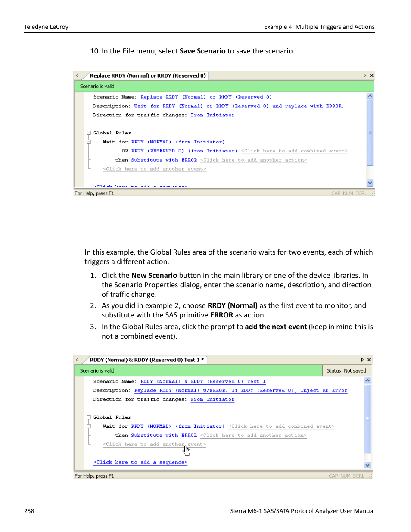411x532 pixels.
Task: Click scroll-up arrow in lower window scrollbar
Action: point(367,380)
